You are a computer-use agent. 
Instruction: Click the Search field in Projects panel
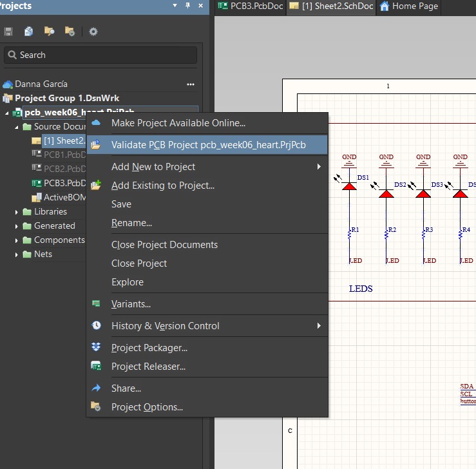click(103, 55)
